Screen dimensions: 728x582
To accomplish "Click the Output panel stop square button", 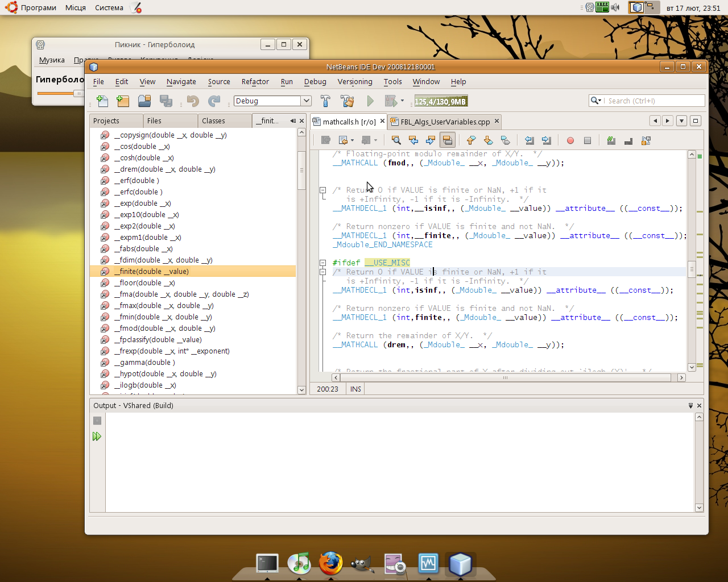I will 97,421.
